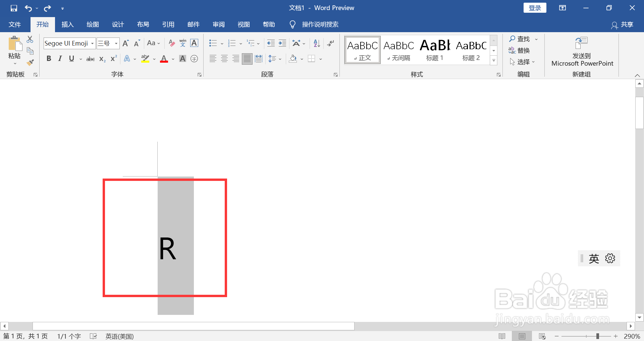Toggle italic formatting
The width and height of the screenshot is (644, 341).
tap(60, 59)
